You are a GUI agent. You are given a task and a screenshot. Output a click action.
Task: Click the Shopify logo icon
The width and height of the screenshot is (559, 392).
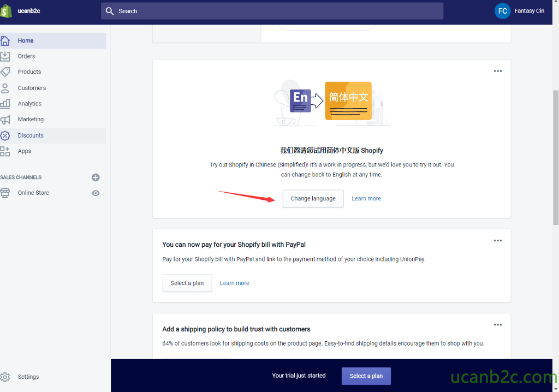[x=5, y=11]
